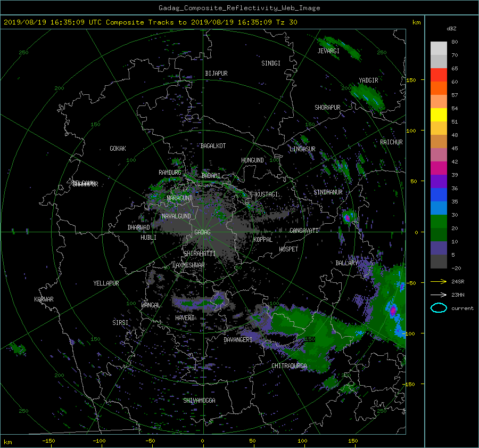Click the cyan current ellipse legend icon

[439, 308]
